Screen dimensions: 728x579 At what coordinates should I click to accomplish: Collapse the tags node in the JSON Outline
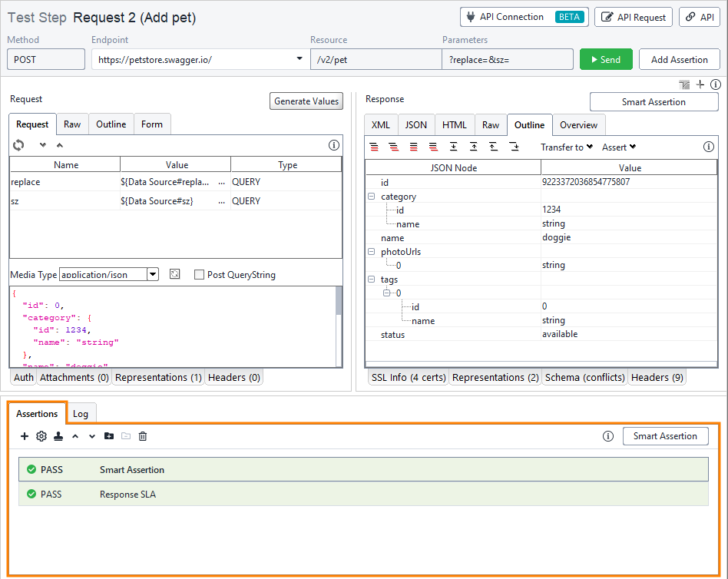coord(372,279)
